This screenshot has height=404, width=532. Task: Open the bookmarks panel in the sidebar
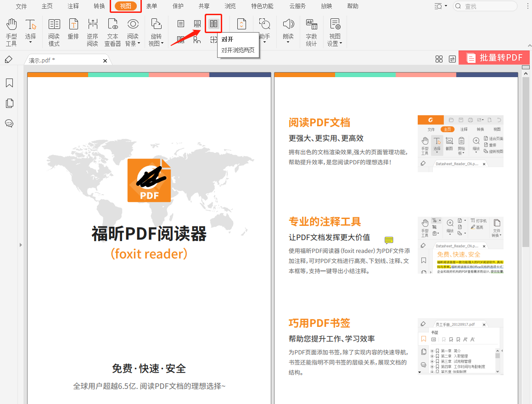click(x=9, y=83)
